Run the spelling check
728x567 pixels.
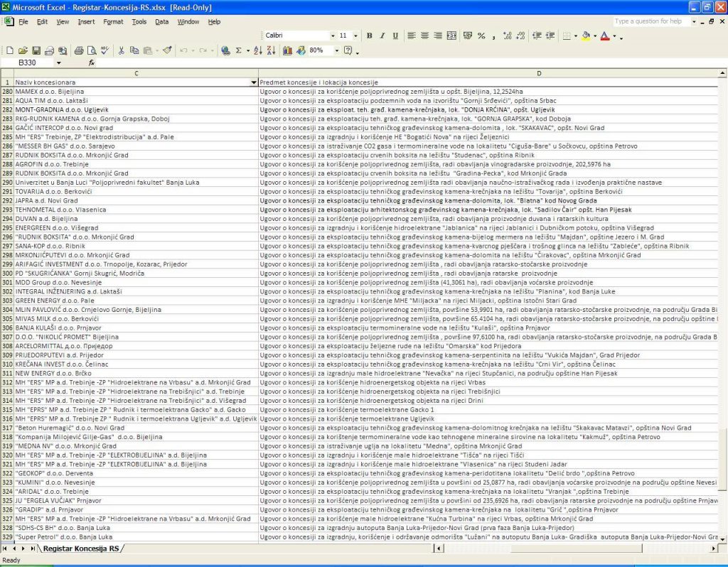(105, 50)
